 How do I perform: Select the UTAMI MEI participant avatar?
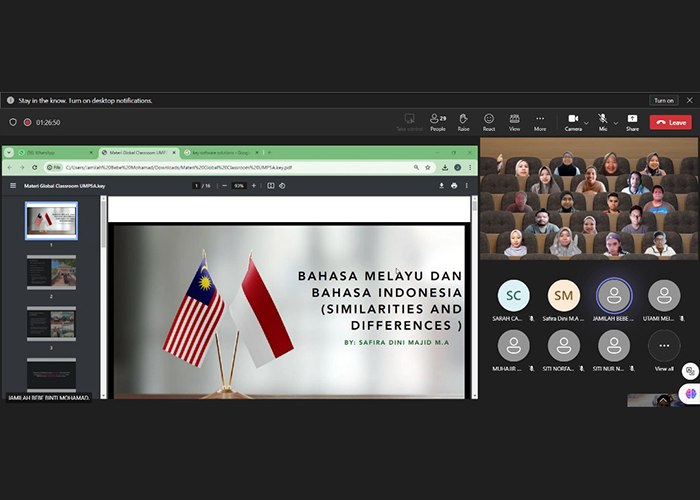pyautogui.click(x=664, y=295)
